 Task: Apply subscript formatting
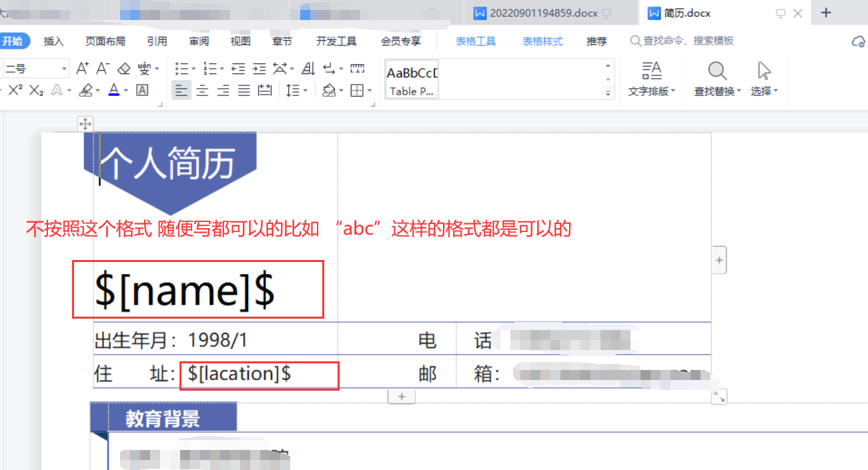[35, 91]
